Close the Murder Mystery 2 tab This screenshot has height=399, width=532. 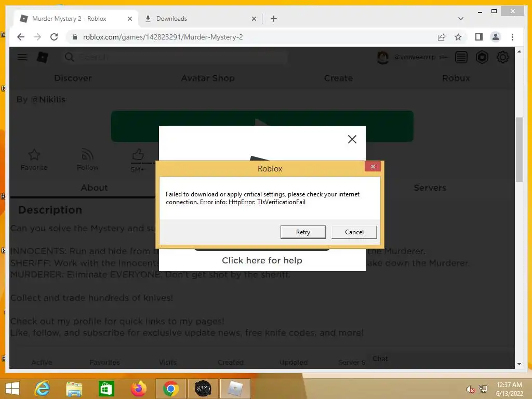(x=129, y=19)
